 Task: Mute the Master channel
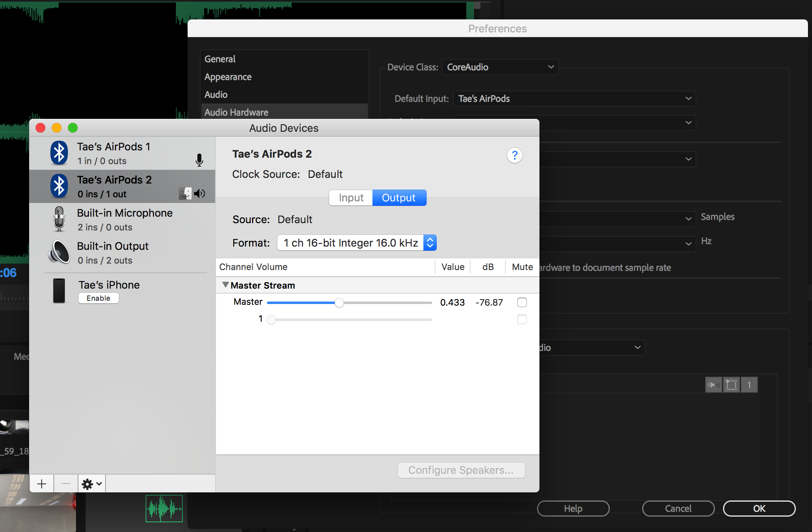pyautogui.click(x=522, y=302)
